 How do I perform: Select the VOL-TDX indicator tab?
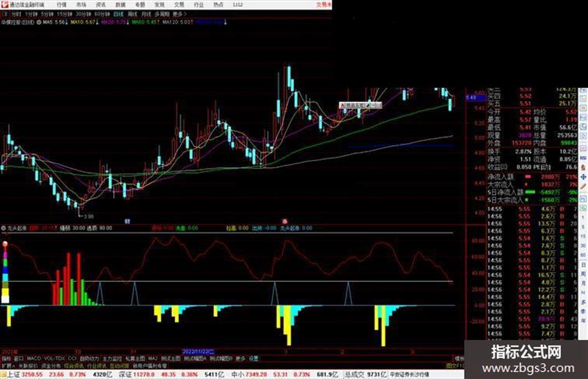(54, 358)
